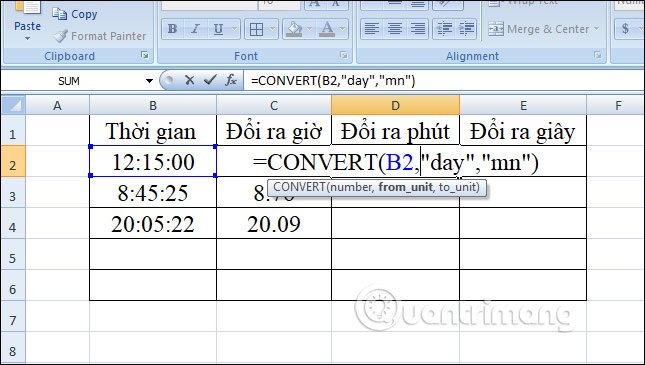This screenshot has height=365, width=645.
Task: Click the cell showing 20.09
Action: coord(274,223)
